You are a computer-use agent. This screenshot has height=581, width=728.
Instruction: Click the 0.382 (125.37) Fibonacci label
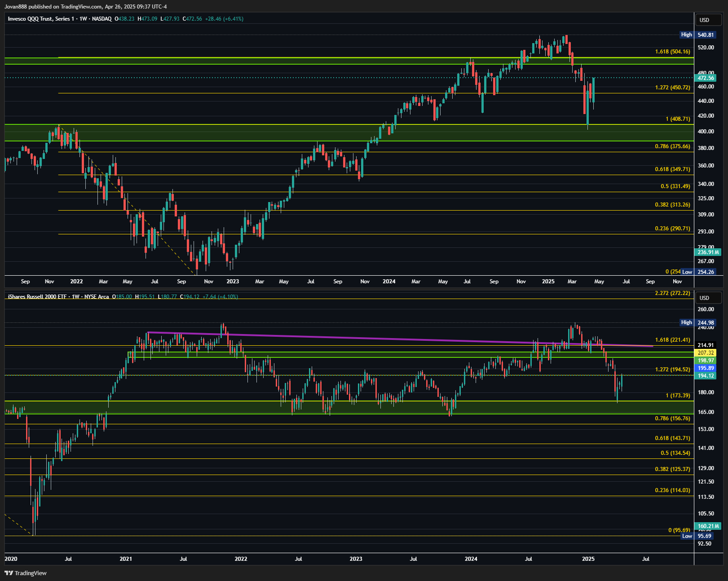pyautogui.click(x=672, y=469)
